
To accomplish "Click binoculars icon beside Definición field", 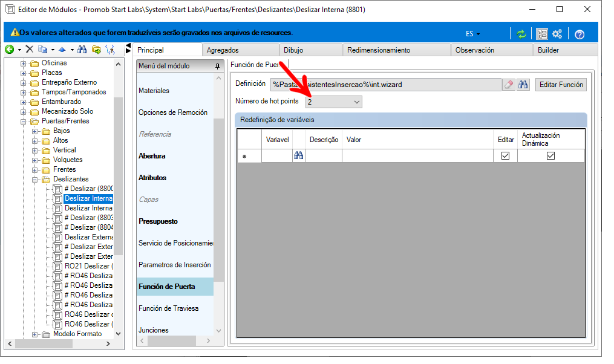I will tap(523, 85).
